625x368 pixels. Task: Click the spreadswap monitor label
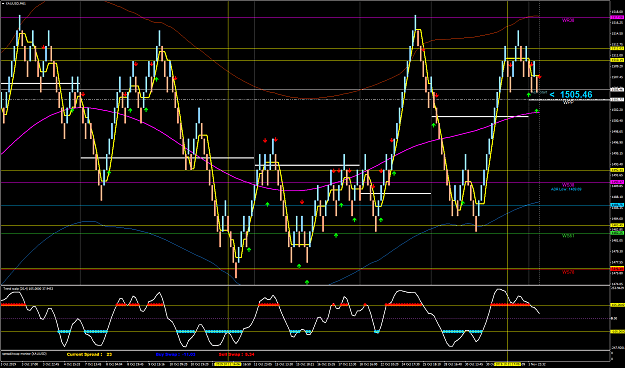24,354
